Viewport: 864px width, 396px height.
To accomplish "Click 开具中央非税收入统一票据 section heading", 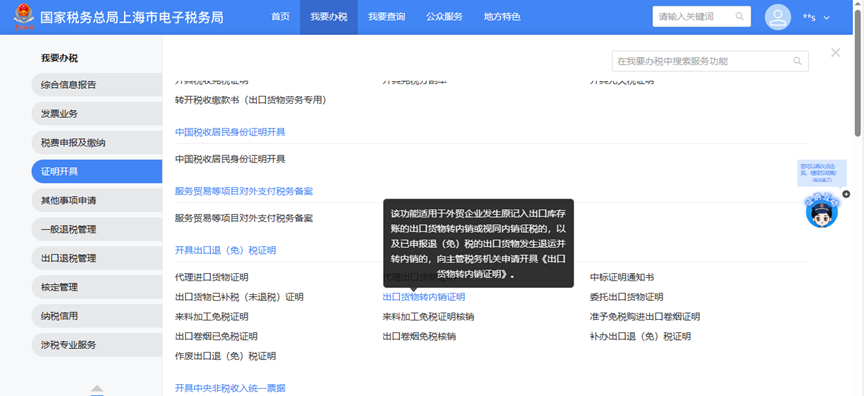I will pyautogui.click(x=230, y=388).
